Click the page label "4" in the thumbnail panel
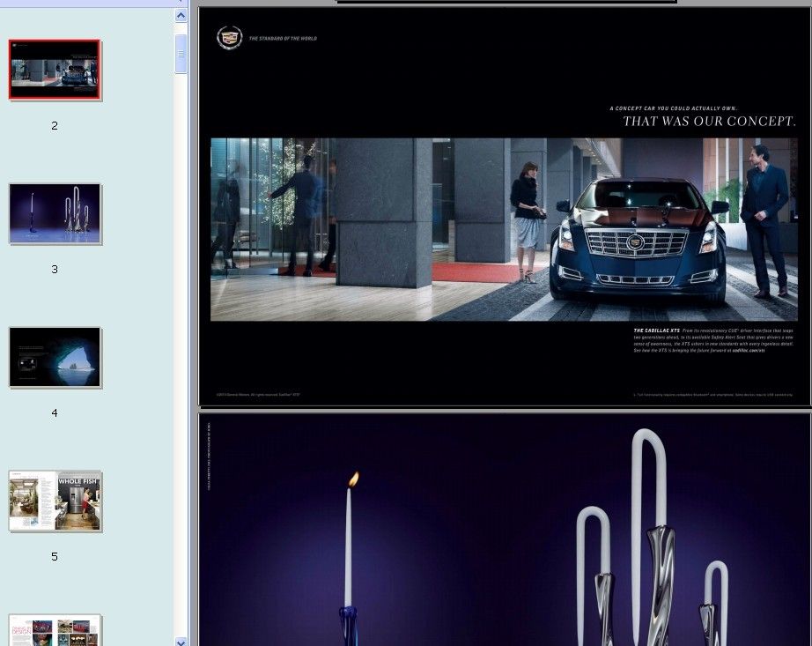 (55, 412)
